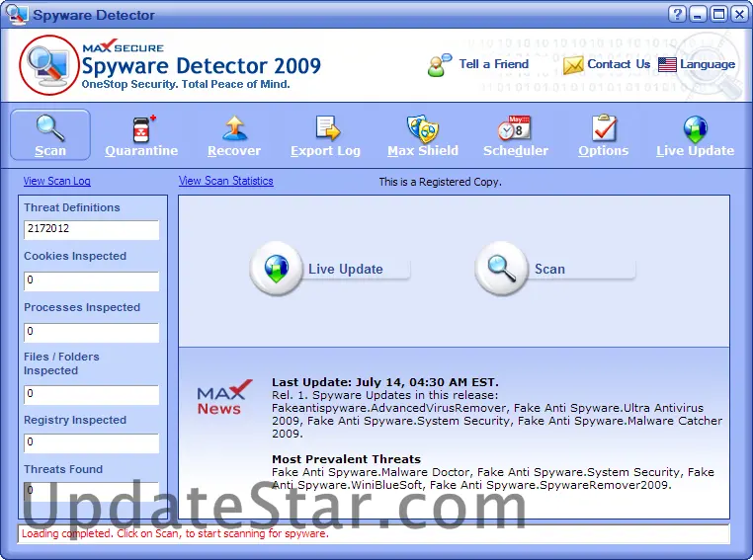Click the title bar help question mark
753x560 pixels.
(677, 14)
